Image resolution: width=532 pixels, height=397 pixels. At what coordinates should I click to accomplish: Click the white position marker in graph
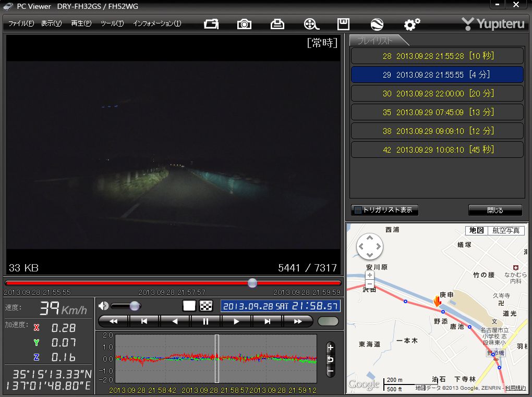coord(217,358)
